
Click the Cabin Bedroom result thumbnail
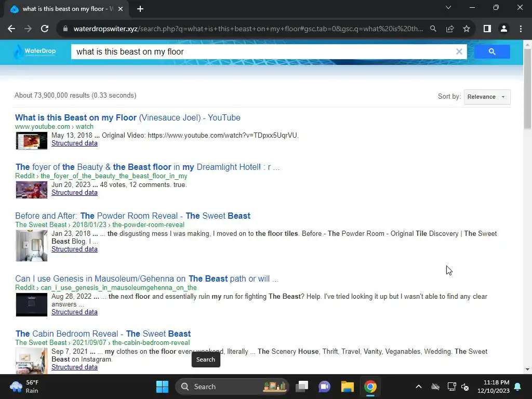pyautogui.click(x=32, y=361)
